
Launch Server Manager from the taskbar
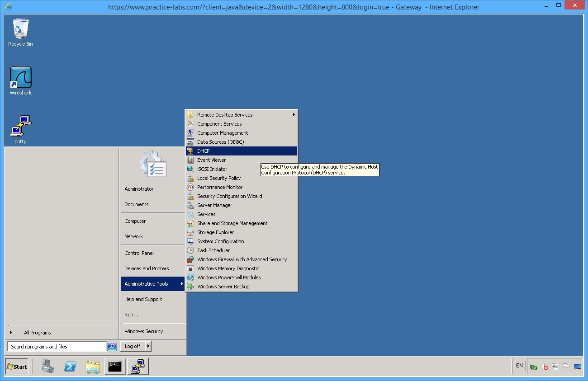pyautogui.click(x=48, y=367)
